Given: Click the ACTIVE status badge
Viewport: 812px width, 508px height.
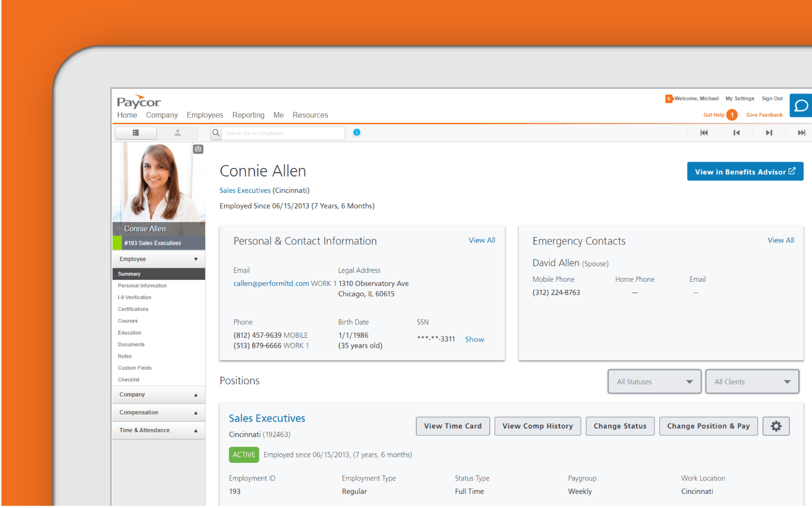Looking at the screenshot, I should [244, 455].
